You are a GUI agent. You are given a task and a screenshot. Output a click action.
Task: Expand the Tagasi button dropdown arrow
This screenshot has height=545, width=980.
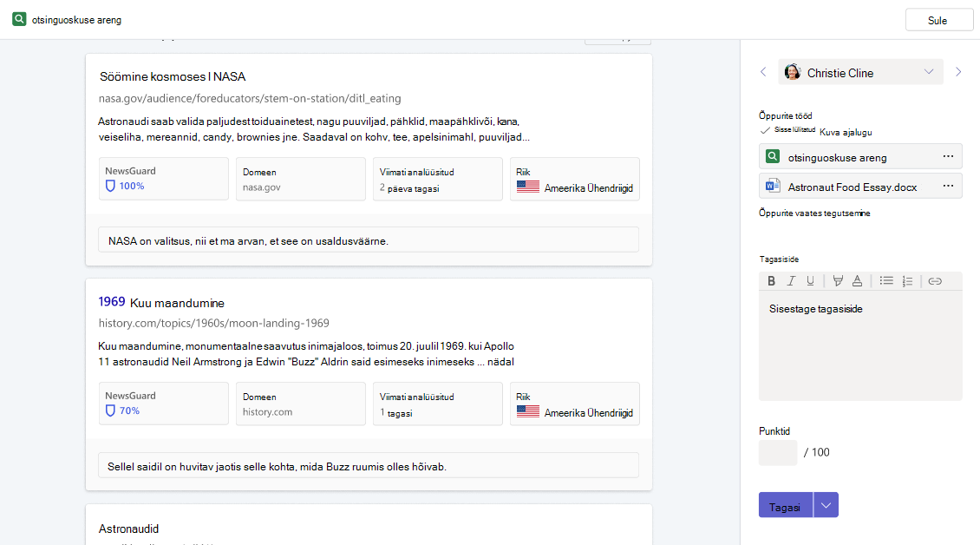[826, 505]
